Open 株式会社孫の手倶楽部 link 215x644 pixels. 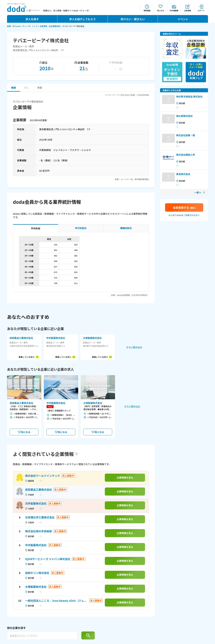pos(38,531)
